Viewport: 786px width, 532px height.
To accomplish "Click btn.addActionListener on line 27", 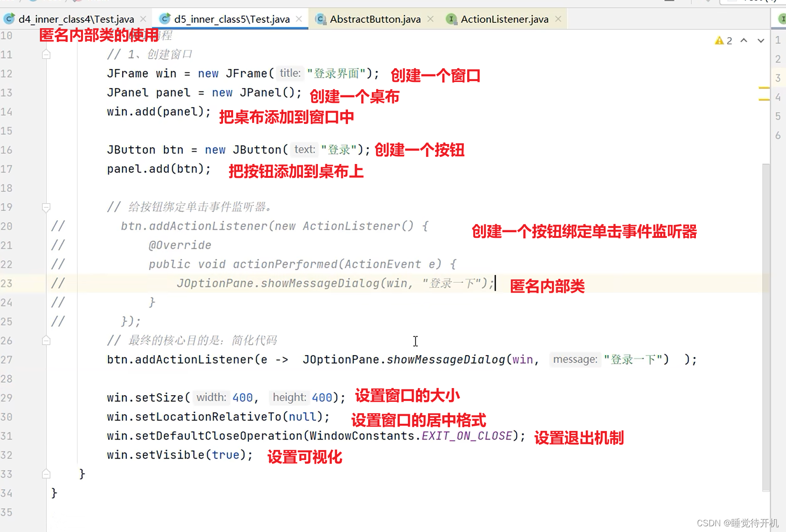I will (x=180, y=359).
